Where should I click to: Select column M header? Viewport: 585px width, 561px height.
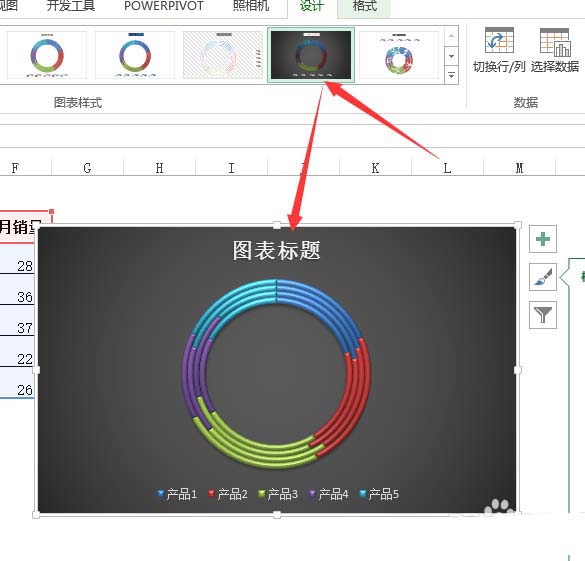[519, 168]
